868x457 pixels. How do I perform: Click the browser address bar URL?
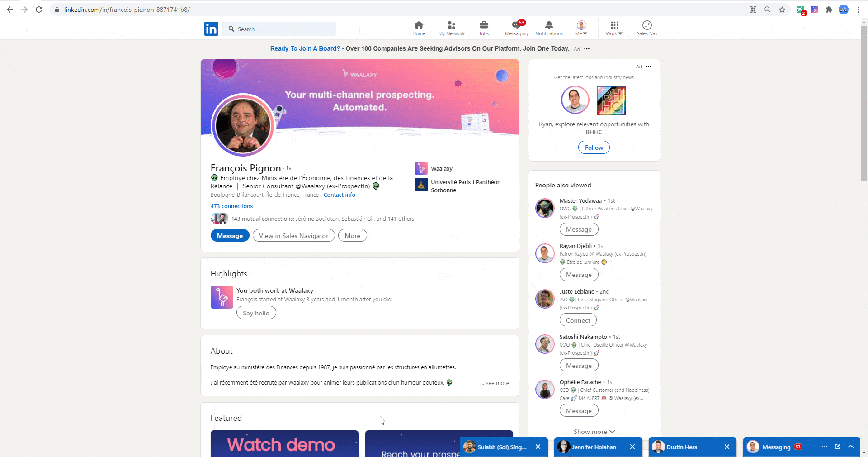tap(127, 10)
